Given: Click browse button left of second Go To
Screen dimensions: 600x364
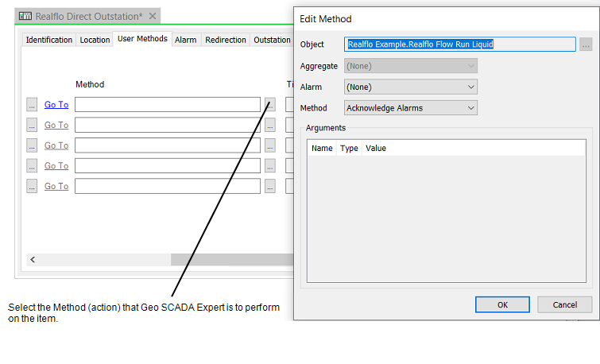Looking at the screenshot, I should (32, 125).
